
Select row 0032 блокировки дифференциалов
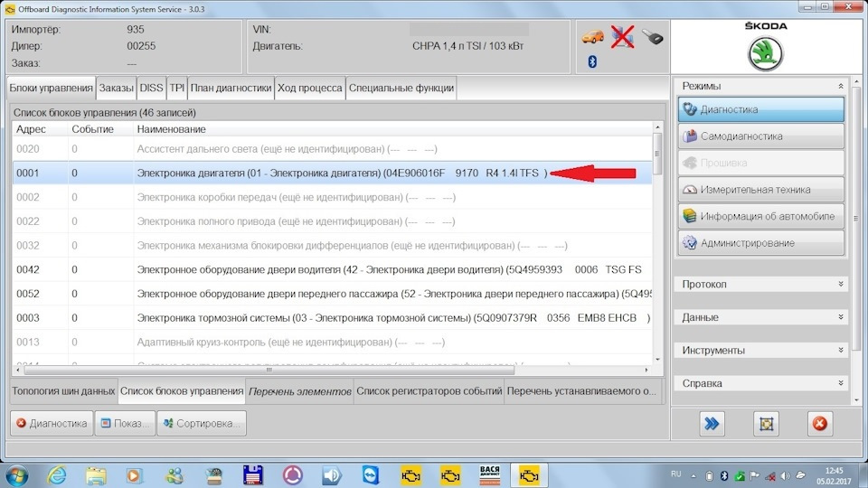coord(332,245)
